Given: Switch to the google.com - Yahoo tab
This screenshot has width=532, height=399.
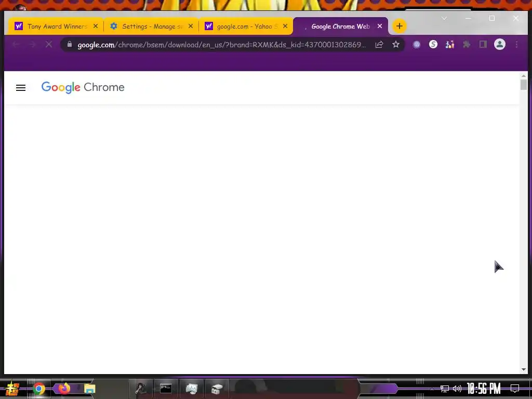Looking at the screenshot, I should pos(246,26).
